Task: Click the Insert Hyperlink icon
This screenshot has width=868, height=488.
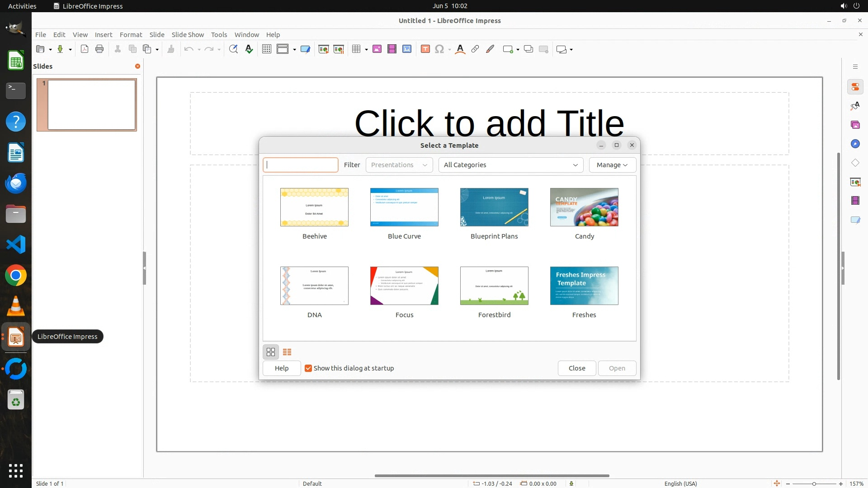Action: pyautogui.click(x=475, y=49)
